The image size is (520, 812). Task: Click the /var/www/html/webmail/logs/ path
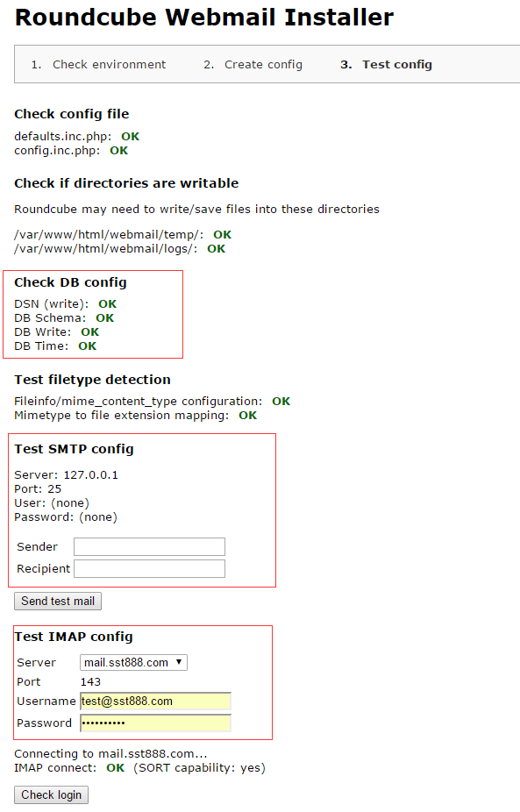click(105, 248)
